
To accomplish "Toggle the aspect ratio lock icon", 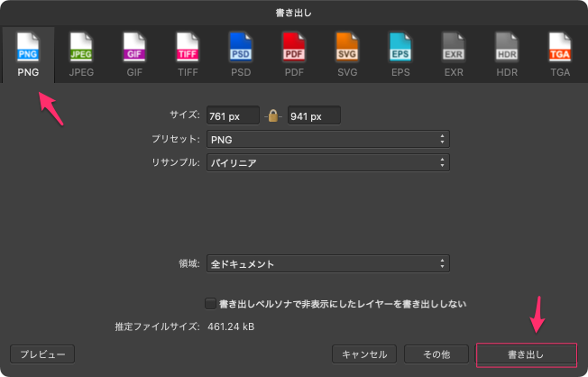I will [273, 115].
